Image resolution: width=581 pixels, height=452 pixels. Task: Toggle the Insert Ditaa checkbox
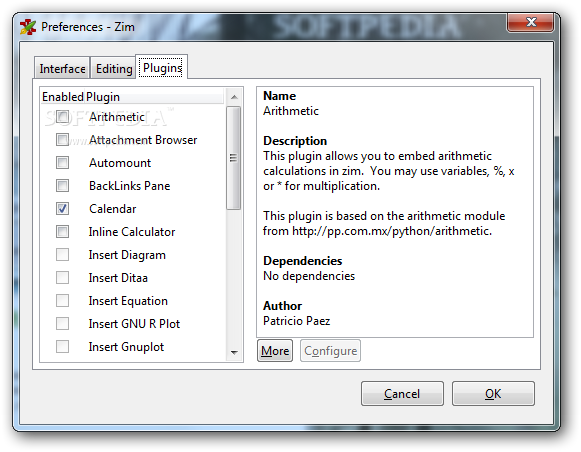[62, 277]
